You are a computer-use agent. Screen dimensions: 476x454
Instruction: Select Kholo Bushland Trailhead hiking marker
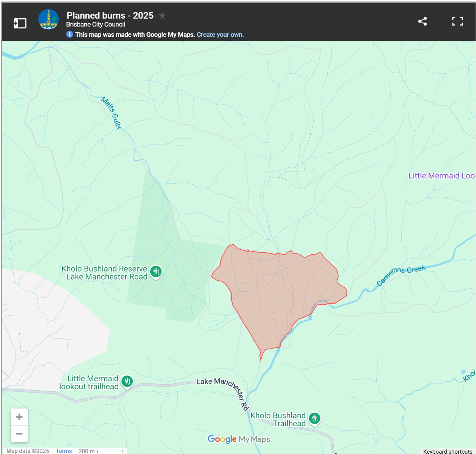click(314, 418)
